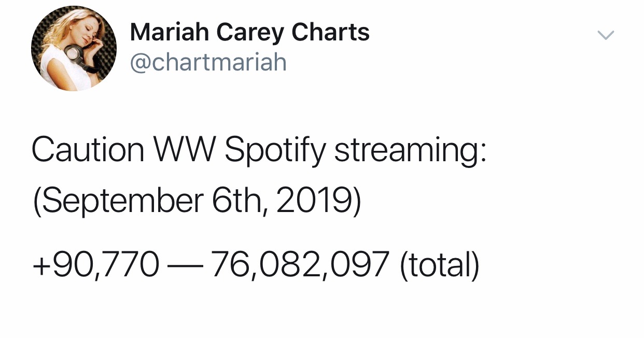
Task: Click the word Charts in display name
Action: point(330,33)
